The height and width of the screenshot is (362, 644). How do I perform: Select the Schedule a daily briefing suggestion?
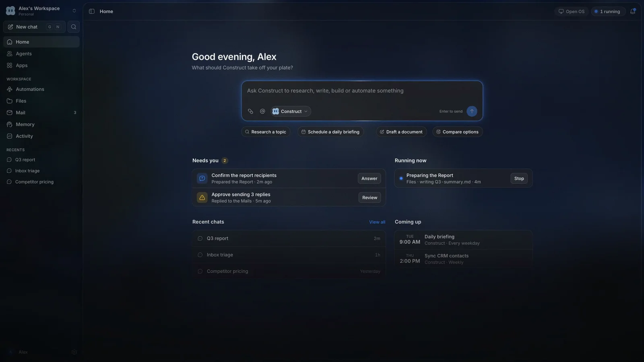point(330,132)
